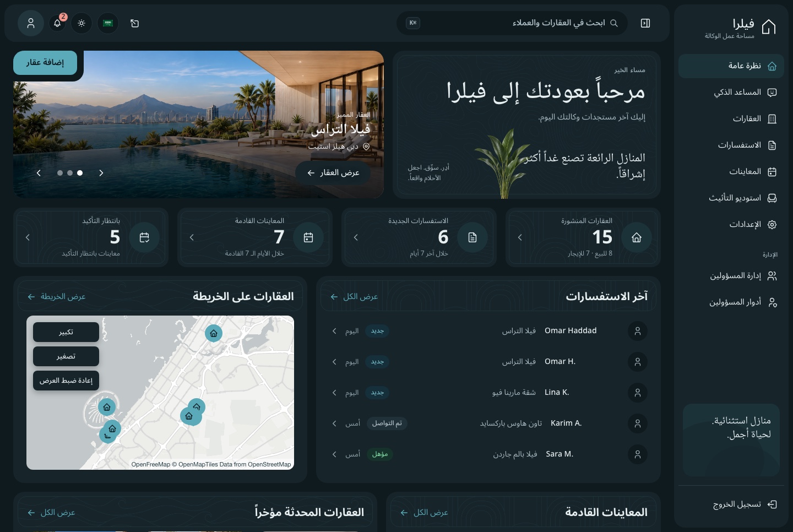Click تكبير to zoom in the map
This screenshot has width=793, height=532.
[x=66, y=332]
